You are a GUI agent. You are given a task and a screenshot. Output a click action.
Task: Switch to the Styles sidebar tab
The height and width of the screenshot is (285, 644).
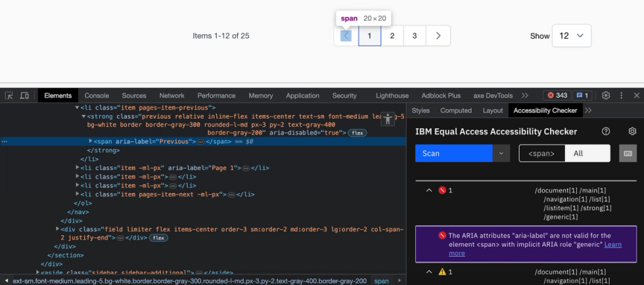[420, 110]
